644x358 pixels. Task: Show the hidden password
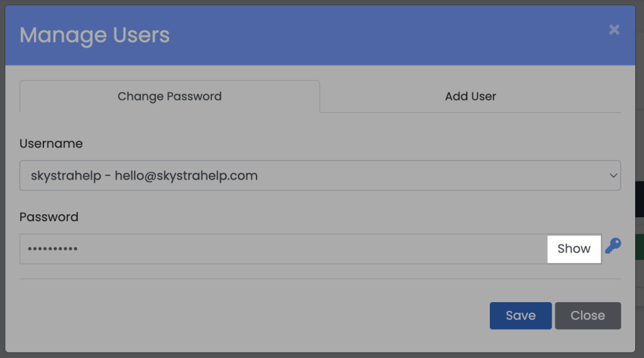pyautogui.click(x=574, y=249)
